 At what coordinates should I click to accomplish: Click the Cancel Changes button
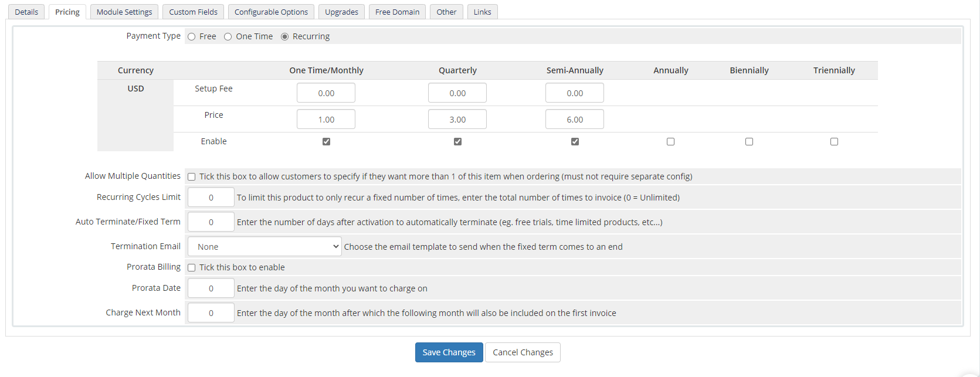(523, 352)
